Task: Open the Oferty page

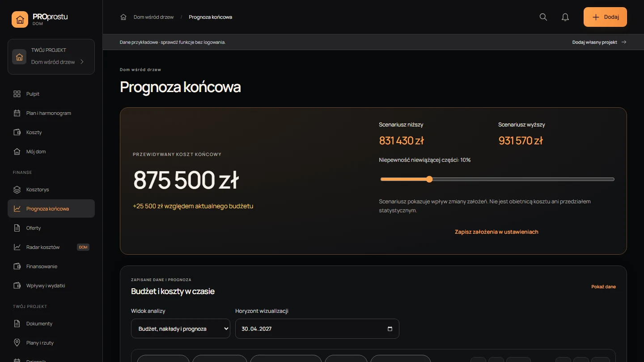Action: pos(51,228)
